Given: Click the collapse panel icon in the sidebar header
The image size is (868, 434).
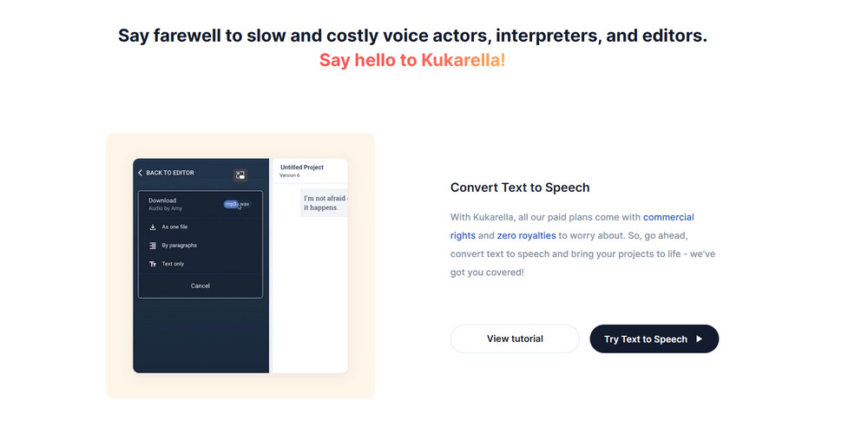Looking at the screenshot, I should 240,175.
